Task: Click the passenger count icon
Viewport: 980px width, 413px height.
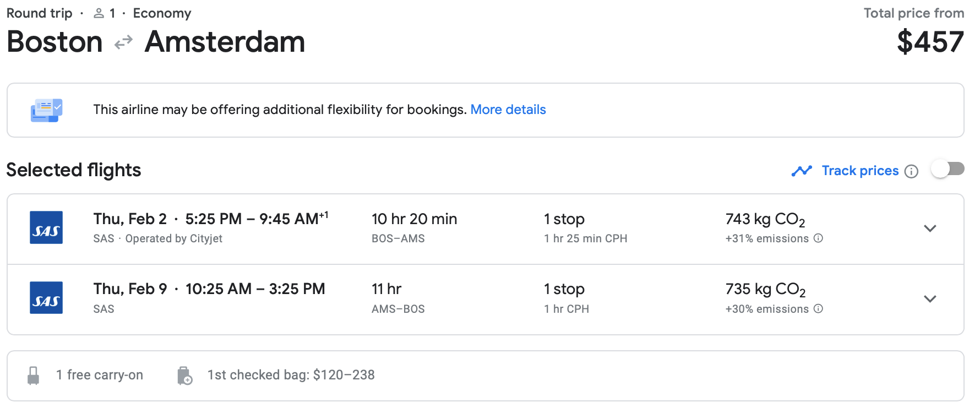Action: tap(99, 13)
